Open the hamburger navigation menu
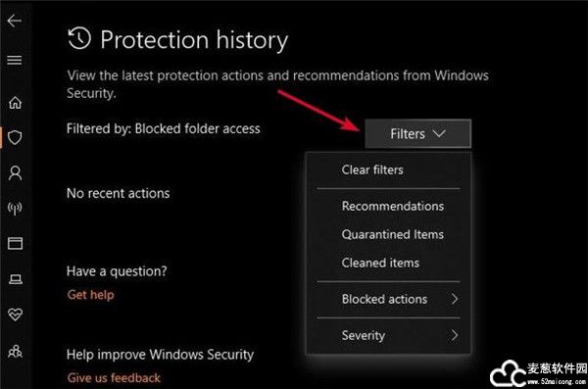 tap(15, 60)
